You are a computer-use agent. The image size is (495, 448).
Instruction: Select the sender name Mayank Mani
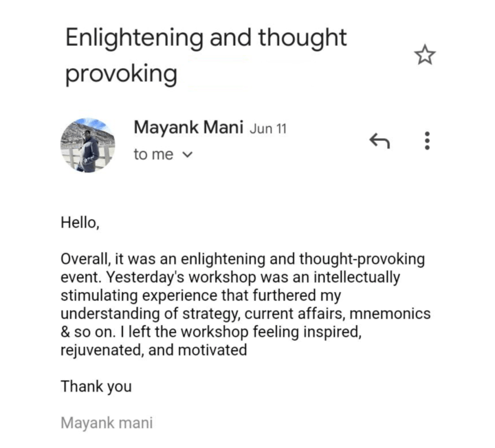(188, 128)
